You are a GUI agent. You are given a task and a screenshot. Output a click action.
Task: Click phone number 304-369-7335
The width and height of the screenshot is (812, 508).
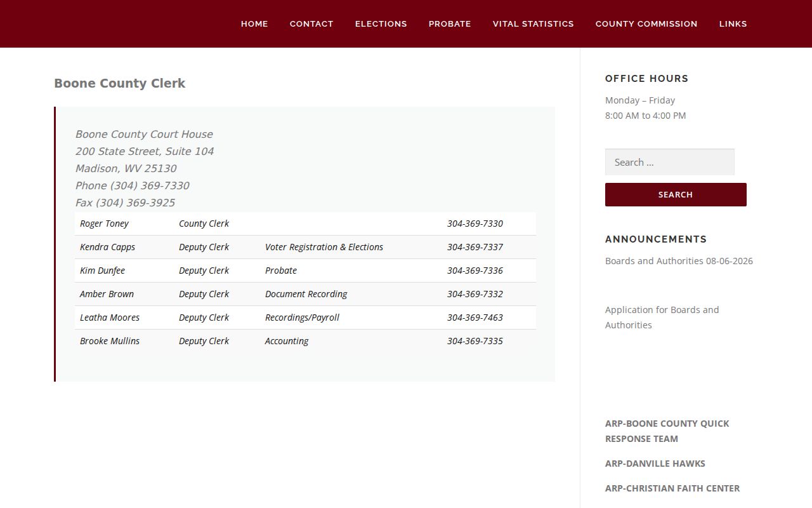coord(475,341)
